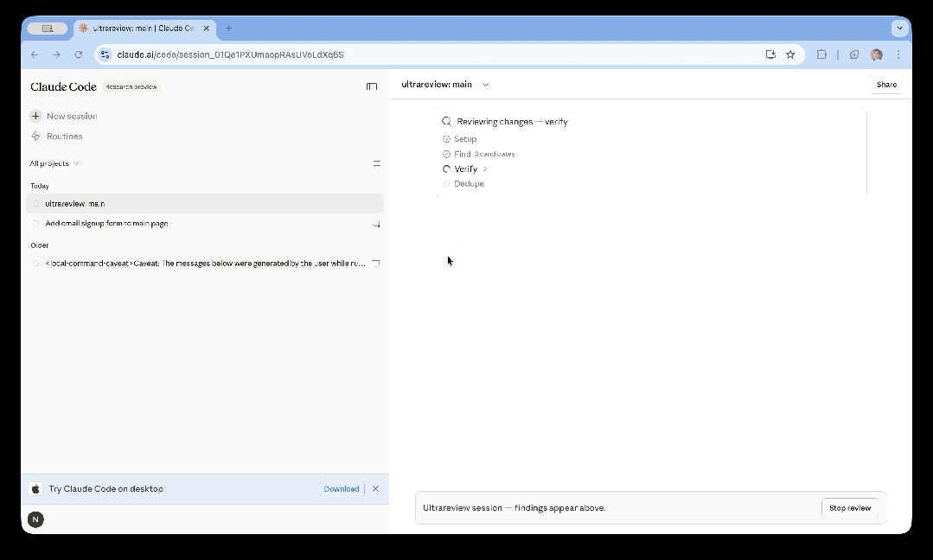933x560 pixels.
Task: Open the N user profile avatar
Action: [35, 519]
